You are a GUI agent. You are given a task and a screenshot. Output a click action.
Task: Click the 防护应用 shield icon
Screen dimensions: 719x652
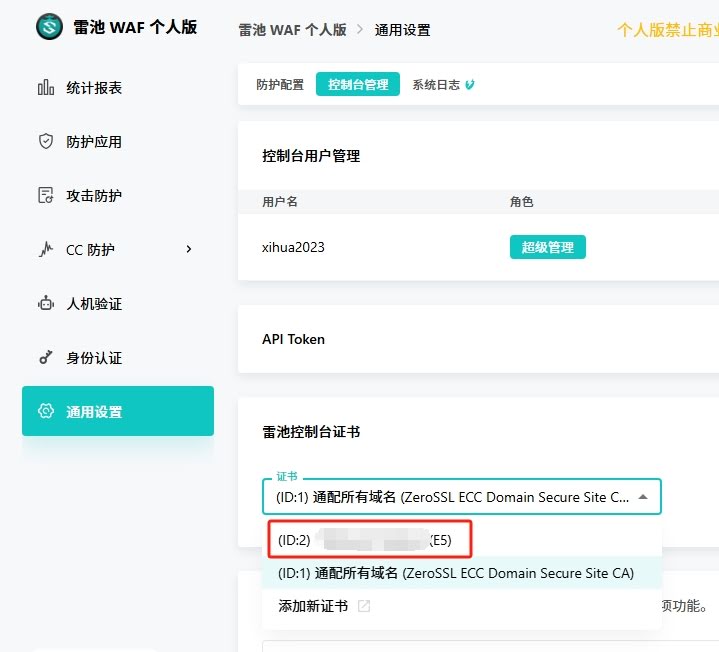[46, 142]
